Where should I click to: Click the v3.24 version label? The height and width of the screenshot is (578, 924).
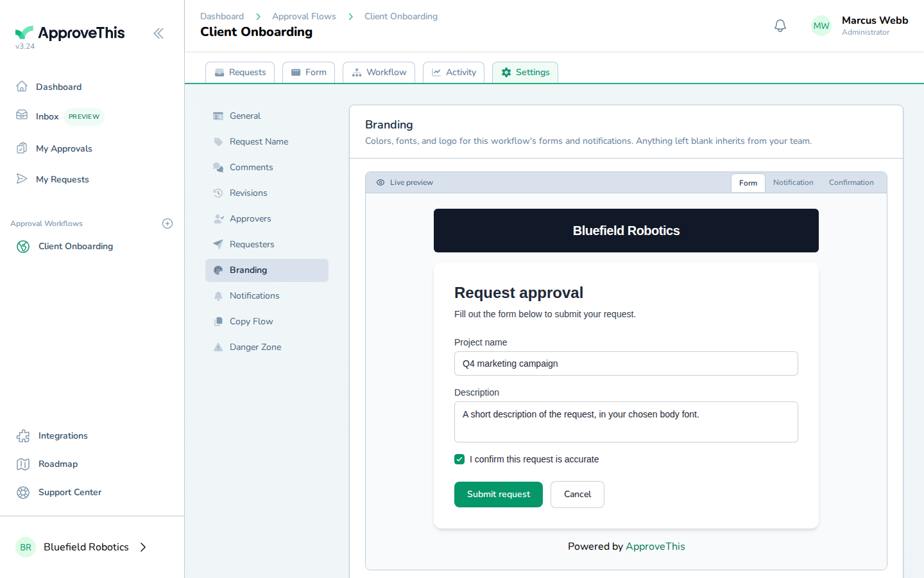click(25, 46)
